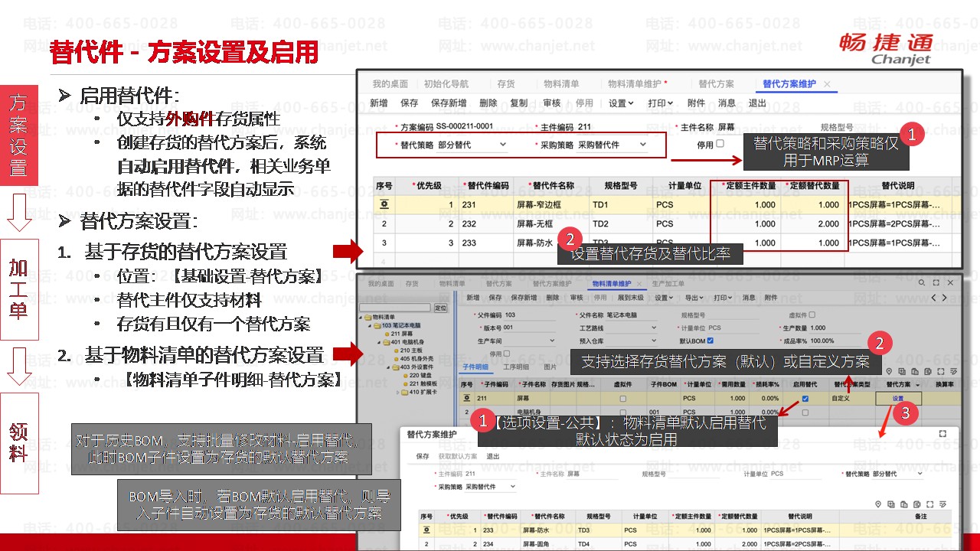Click 获取默认方案 in the 替代方案维护 dialog
Viewport: 980px width, 551px height.
pyautogui.click(x=459, y=457)
